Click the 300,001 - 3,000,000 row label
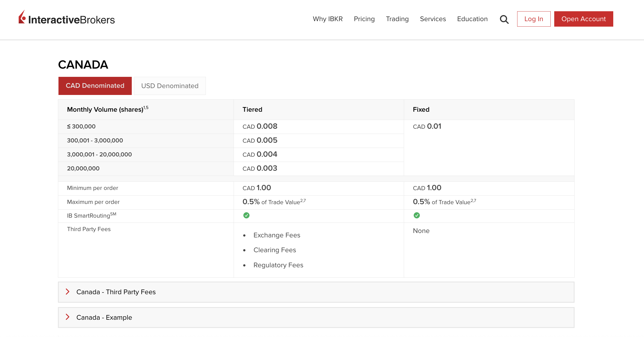Screen dimensions: 644x337 (x=95, y=141)
